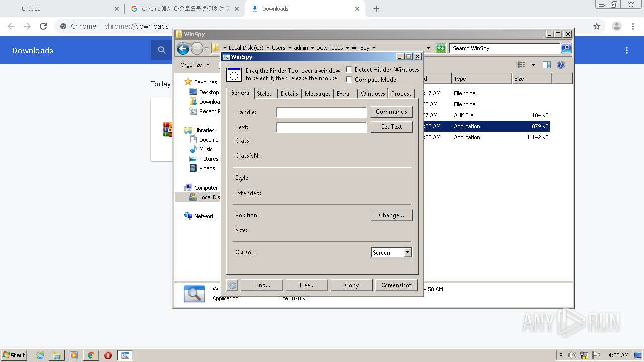Enable Detect Hidden Windows checkbox
Screen dimensions: 644x362
coord(349,70)
